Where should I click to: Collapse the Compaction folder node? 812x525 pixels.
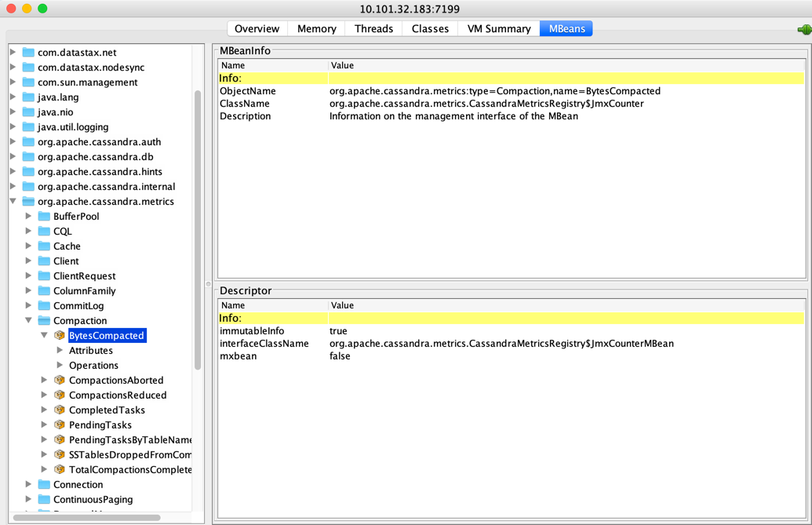coord(29,321)
